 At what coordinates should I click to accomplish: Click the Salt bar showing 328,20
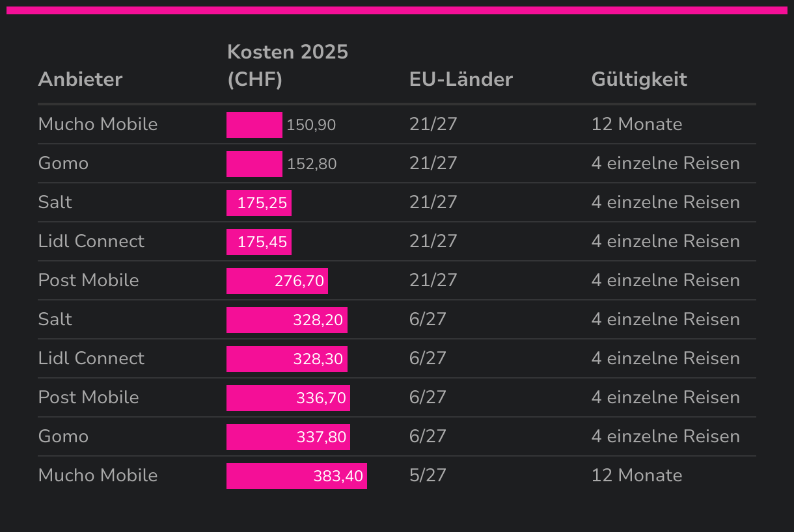tap(286, 320)
